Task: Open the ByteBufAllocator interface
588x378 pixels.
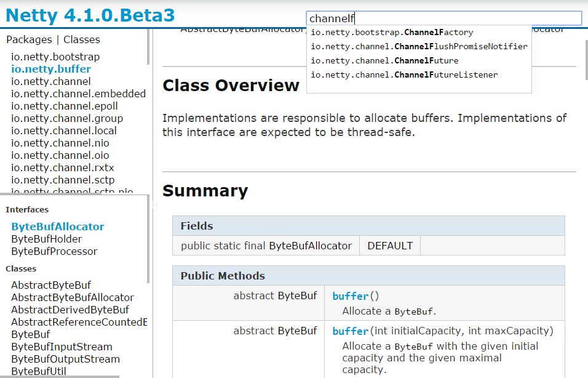Action: coord(58,227)
